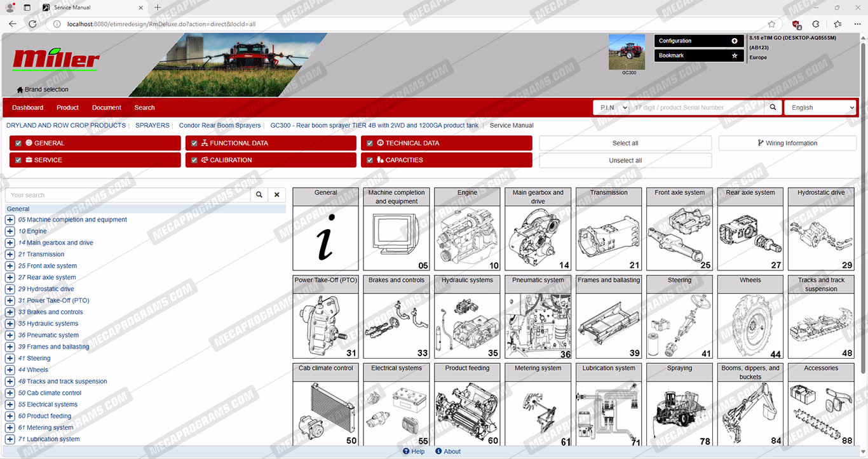Open Machine completion and equipment tile 05

(397, 229)
